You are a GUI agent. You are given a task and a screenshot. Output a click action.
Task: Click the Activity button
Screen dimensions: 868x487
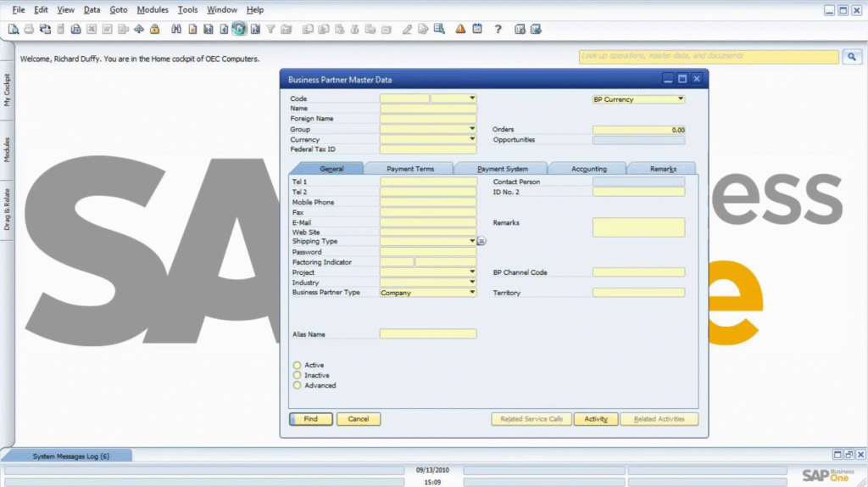(x=596, y=419)
